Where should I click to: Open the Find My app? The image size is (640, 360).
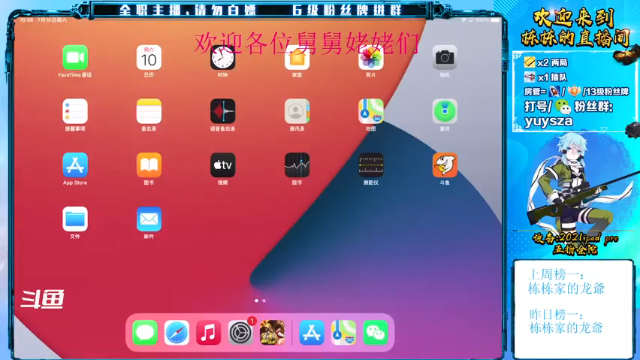tap(445, 111)
